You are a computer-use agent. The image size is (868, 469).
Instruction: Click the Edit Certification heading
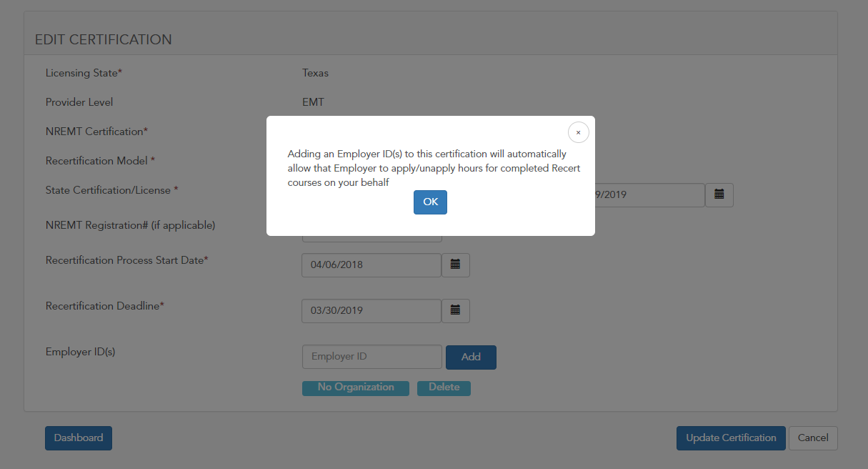tap(104, 40)
